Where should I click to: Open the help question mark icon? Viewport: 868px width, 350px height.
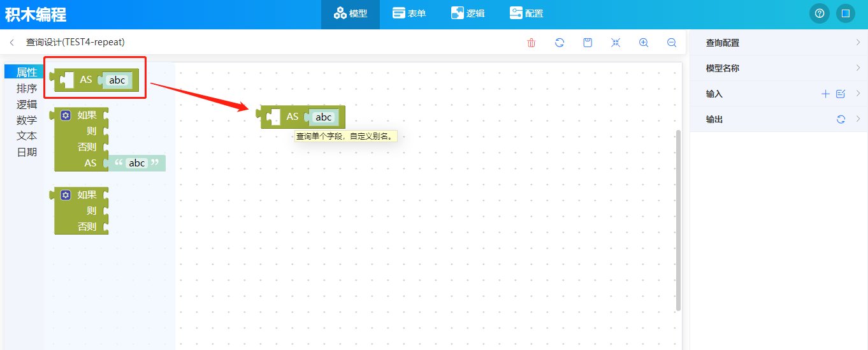820,13
